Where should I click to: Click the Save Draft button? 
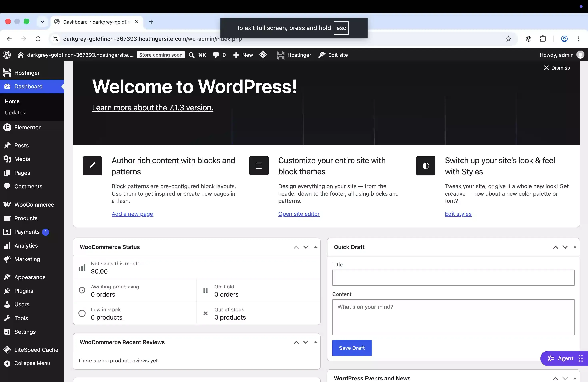click(x=352, y=348)
